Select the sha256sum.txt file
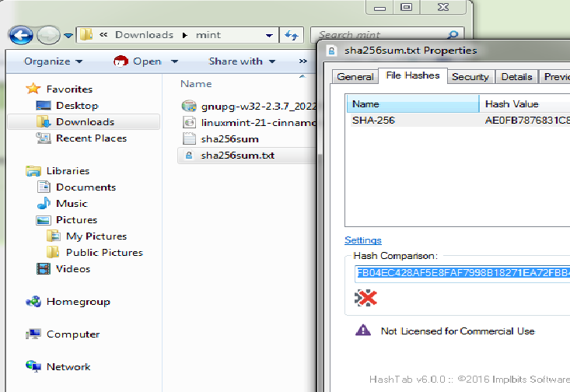This screenshot has height=392, width=570. point(237,156)
